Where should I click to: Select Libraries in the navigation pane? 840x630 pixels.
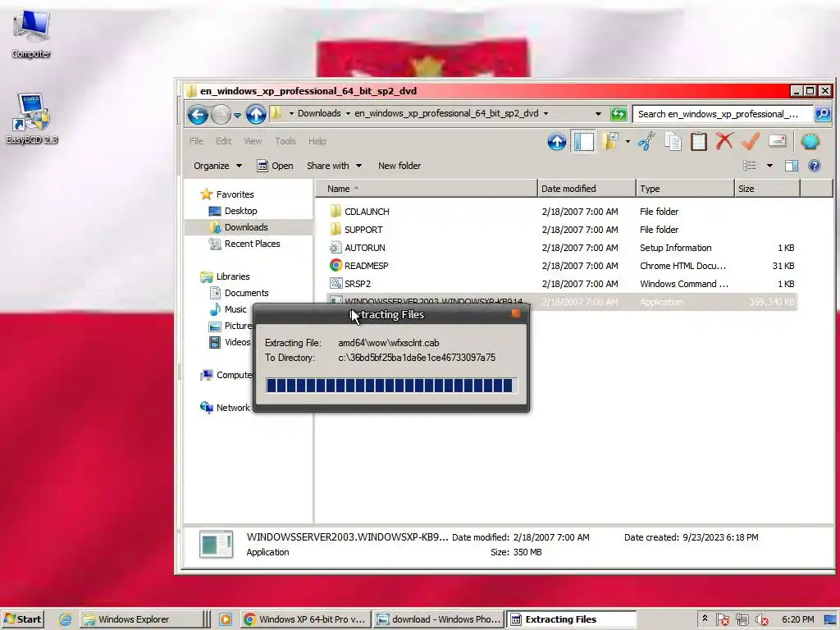(x=225, y=276)
